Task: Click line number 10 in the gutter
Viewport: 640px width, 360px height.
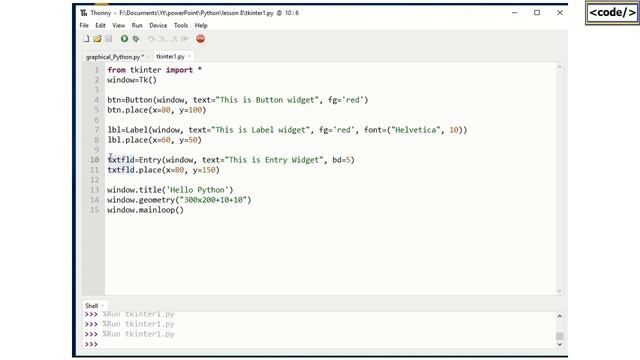Action: (95, 160)
